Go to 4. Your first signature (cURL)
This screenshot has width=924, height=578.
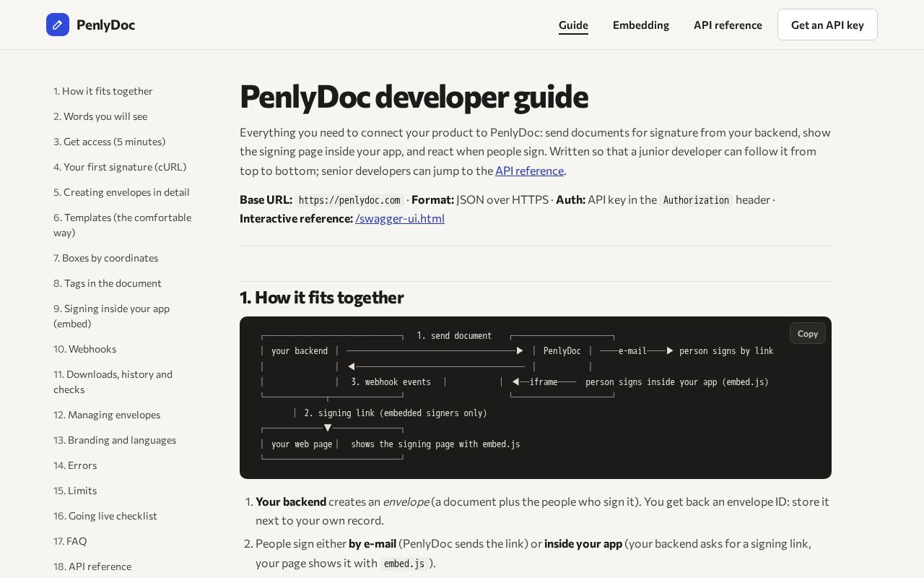coord(120,167)
